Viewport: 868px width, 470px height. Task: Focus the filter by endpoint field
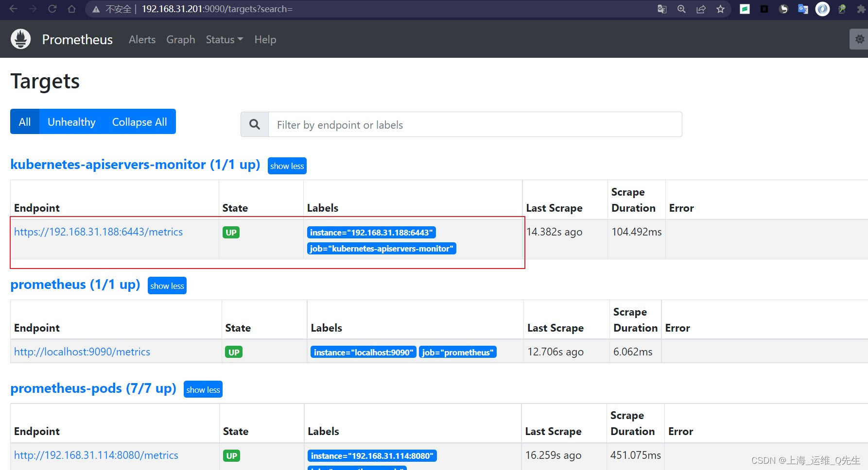475,124
